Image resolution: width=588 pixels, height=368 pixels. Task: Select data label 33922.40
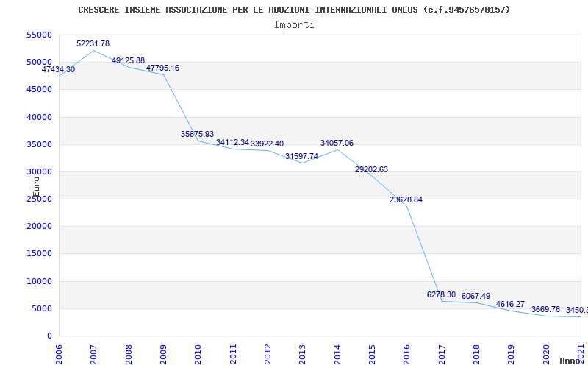(267, 144)
